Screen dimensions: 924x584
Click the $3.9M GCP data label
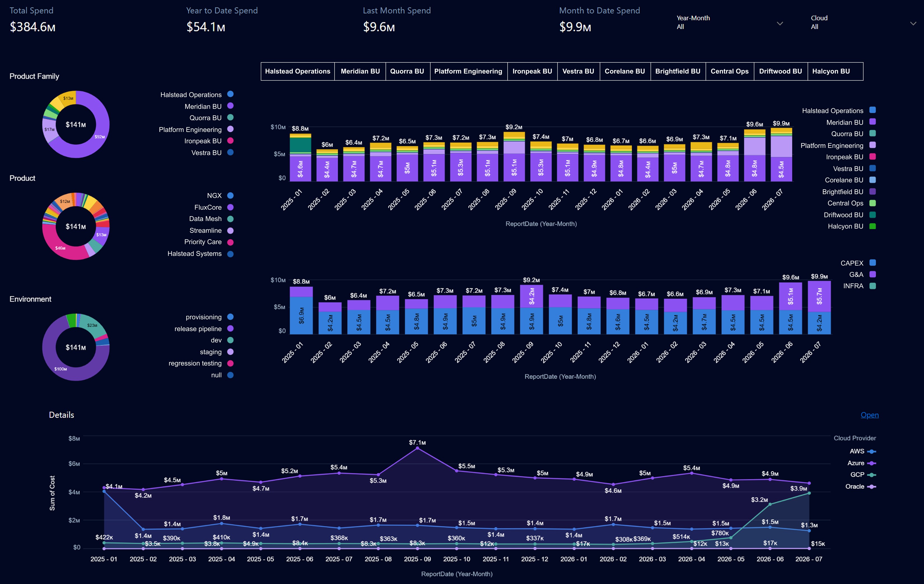click(x=799, y=488)
